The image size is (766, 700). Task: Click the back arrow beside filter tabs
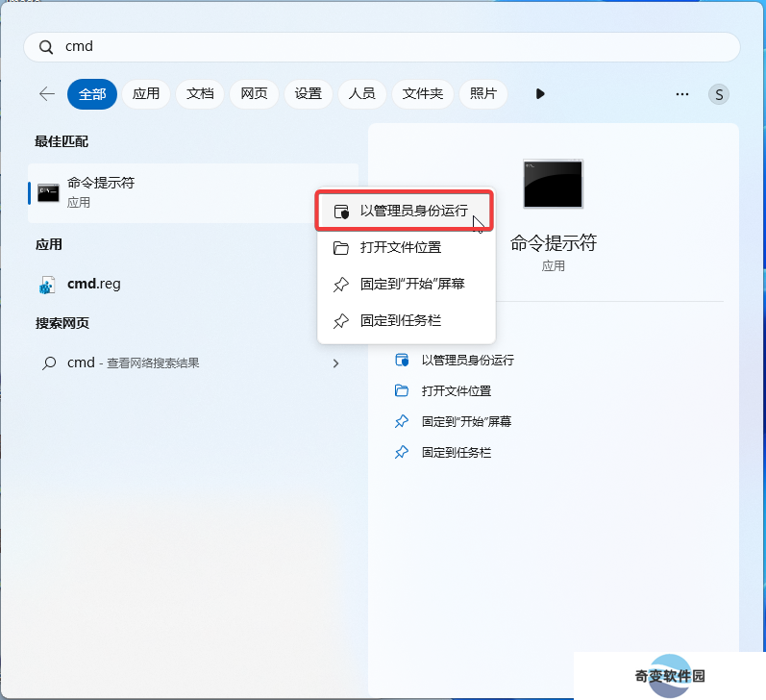47,94
